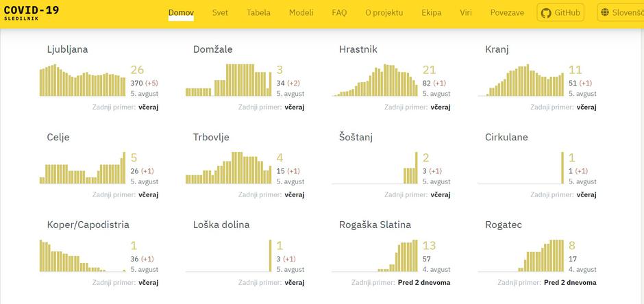Go to the Modeli page

[x=301, y=13]
